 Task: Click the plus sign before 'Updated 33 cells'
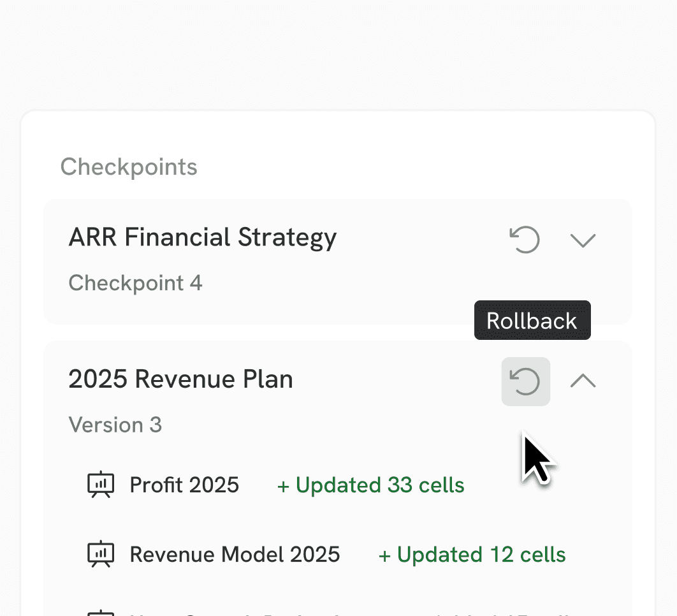pos(283,487)
